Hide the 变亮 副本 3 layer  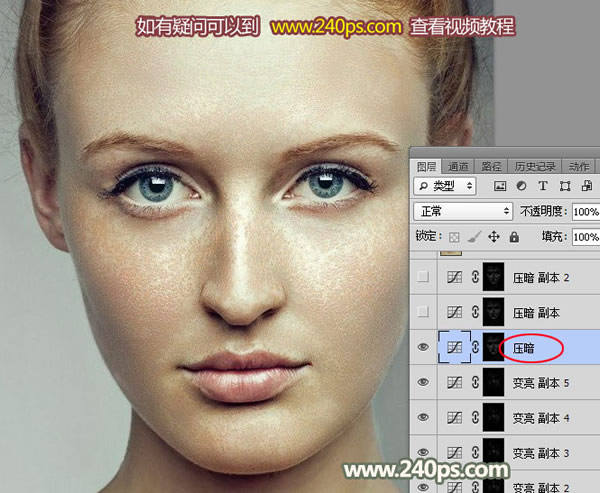(423, 452)
